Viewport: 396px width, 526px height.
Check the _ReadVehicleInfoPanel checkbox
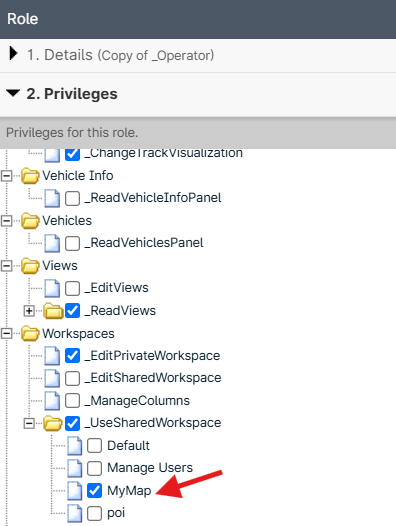(x=72, y=198)
